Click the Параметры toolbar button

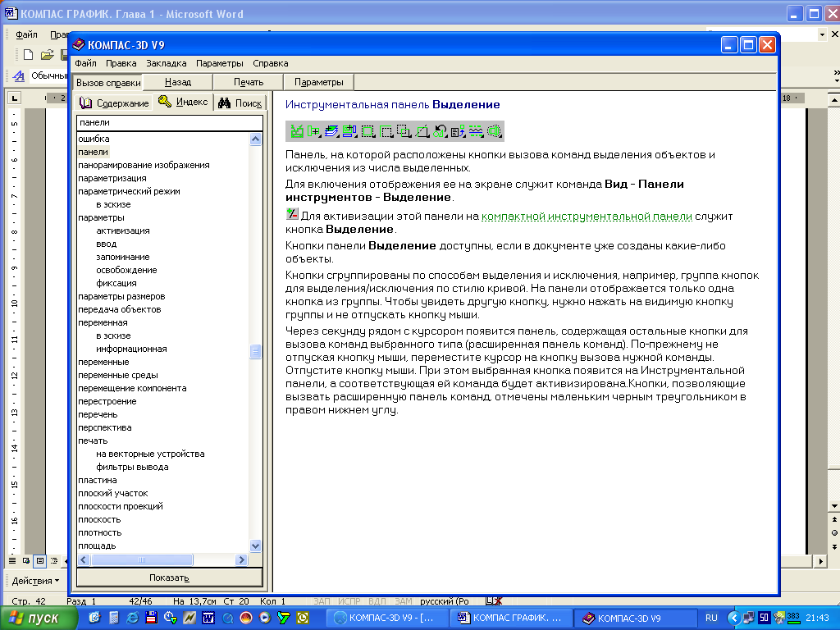[x=319, y=82]
